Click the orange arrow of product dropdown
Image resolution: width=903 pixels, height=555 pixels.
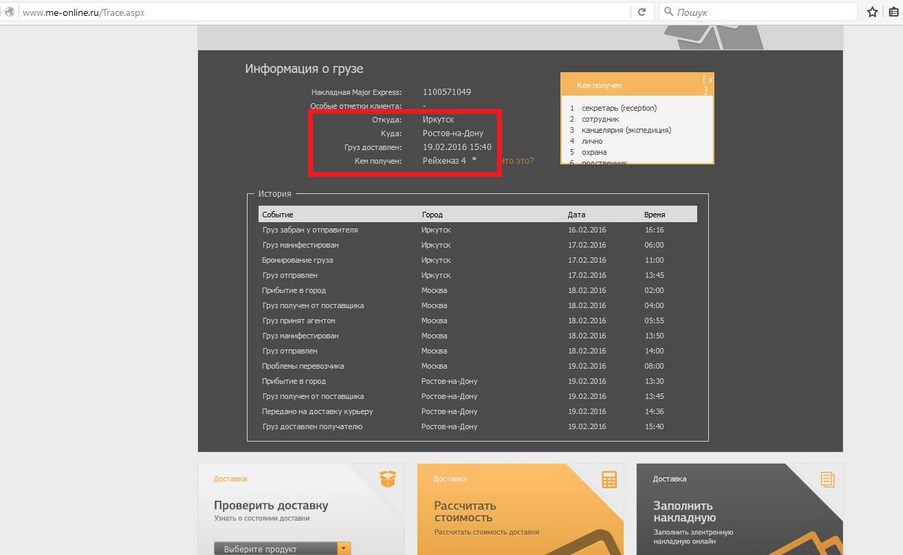[344, 548]
